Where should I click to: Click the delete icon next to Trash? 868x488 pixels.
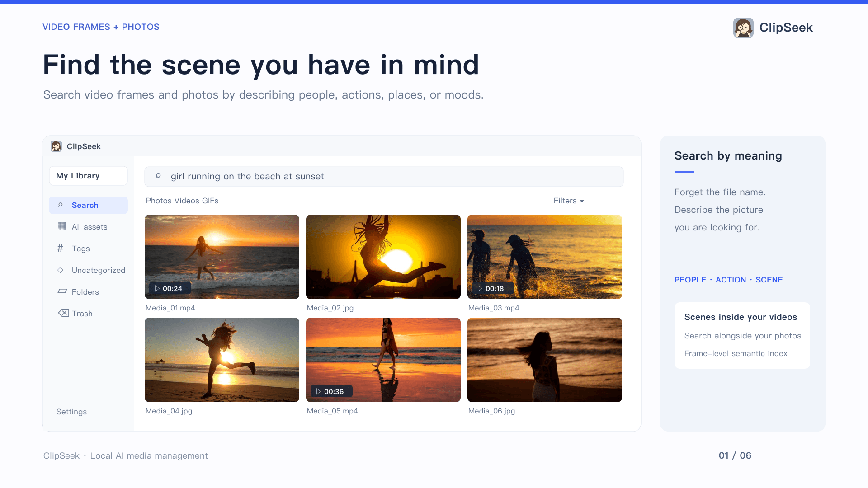point(63,313)
